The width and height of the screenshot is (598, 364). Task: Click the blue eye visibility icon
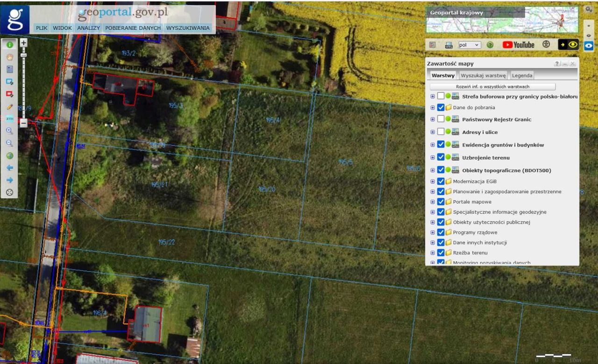(589, 45)
